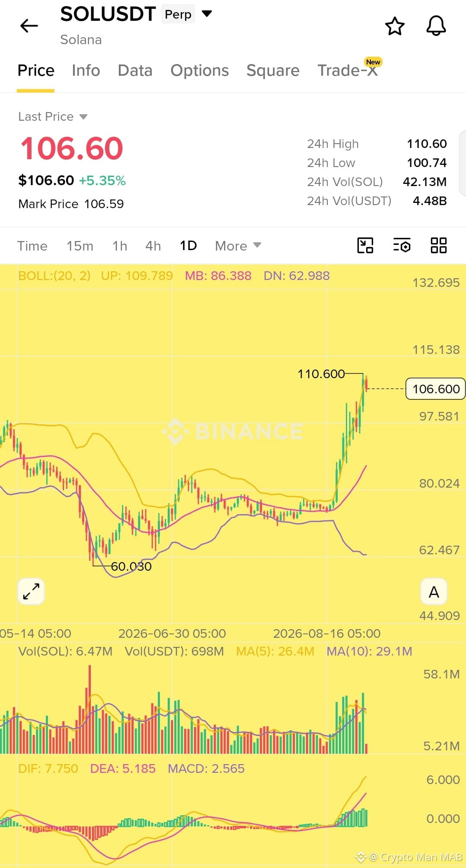
Task: Open price alert bell icon
Action: [436, 26]
